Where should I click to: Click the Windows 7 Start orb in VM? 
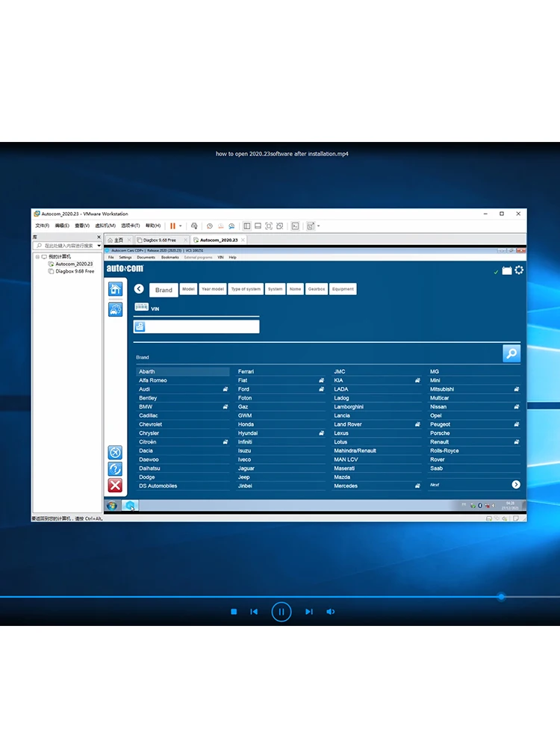pos(112,506)
